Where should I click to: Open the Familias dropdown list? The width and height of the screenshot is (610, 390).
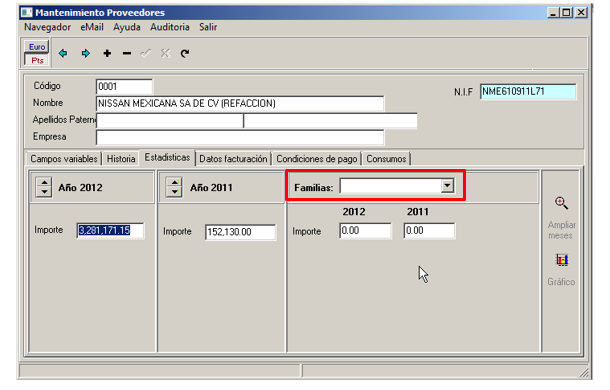447,186
